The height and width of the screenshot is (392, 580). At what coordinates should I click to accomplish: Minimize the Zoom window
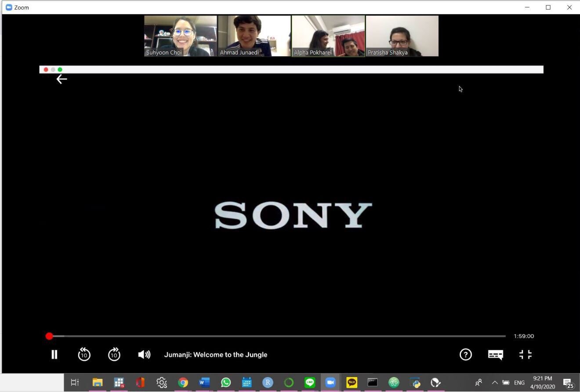pos(527,7)
